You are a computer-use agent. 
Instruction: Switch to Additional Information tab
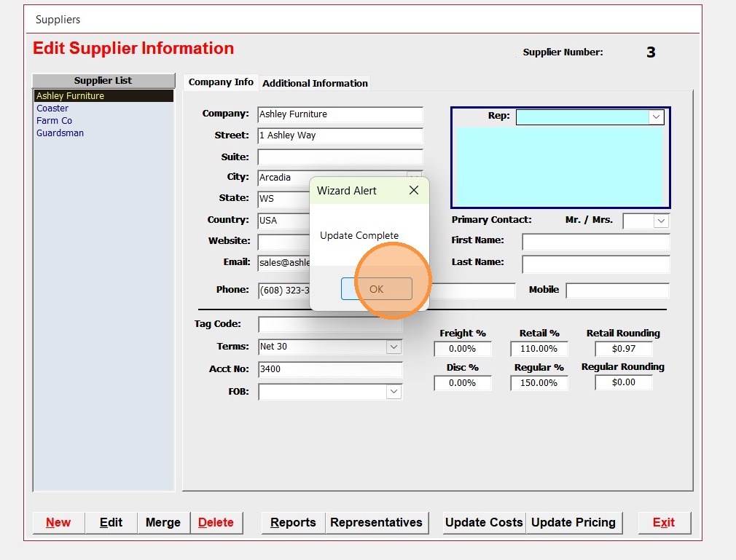point(315,83)
